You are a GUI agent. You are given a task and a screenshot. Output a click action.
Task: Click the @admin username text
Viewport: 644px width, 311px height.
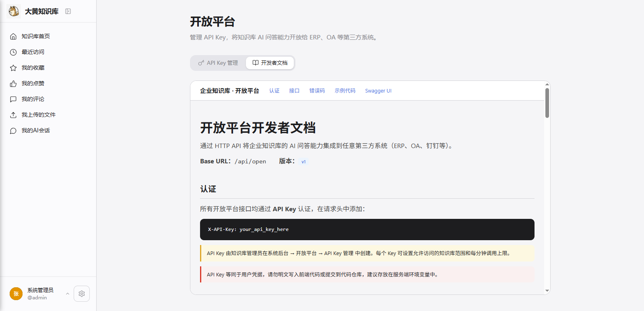(37, 298)
